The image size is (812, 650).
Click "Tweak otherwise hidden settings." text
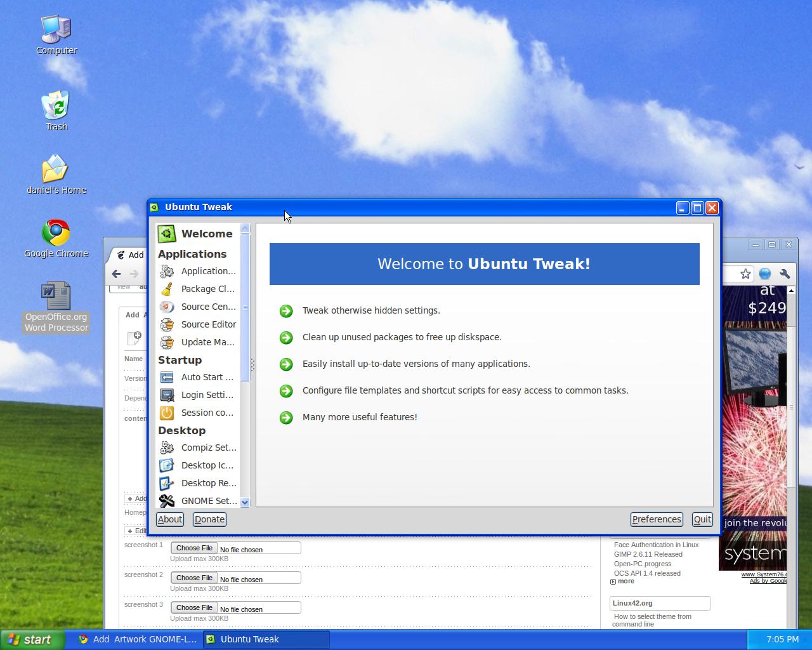click(371, 310)
